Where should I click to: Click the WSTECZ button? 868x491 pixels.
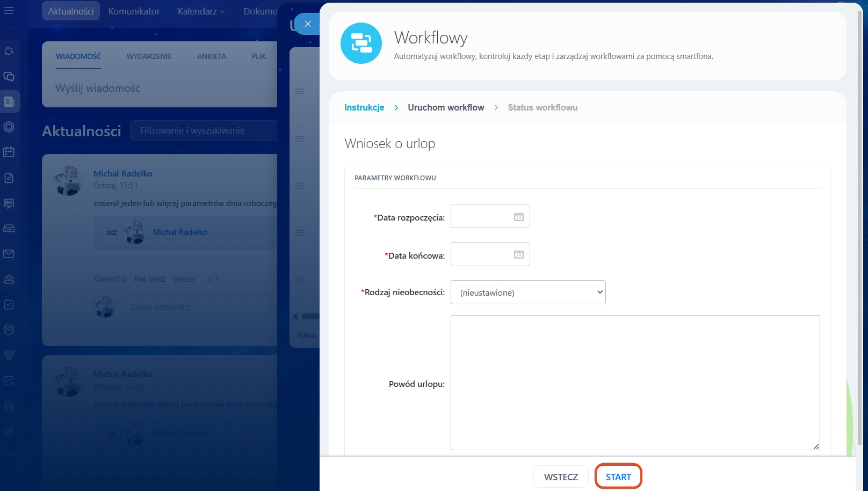point(561,477)
